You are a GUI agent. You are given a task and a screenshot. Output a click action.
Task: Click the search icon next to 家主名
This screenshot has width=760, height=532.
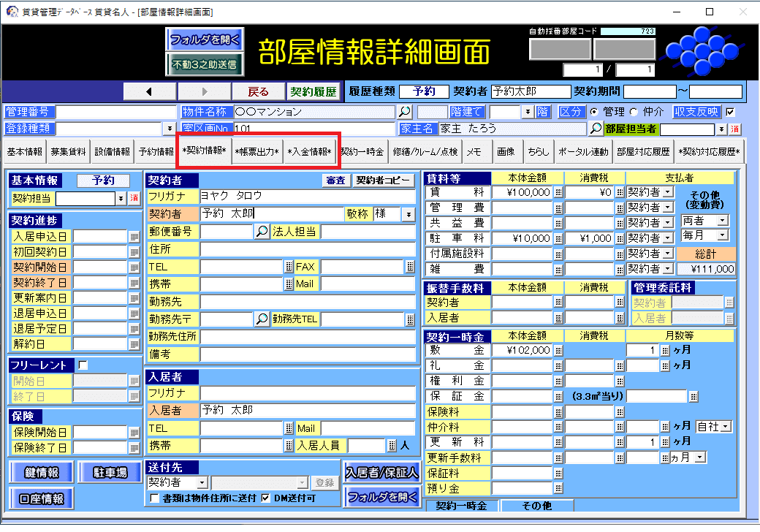[596, 129]
